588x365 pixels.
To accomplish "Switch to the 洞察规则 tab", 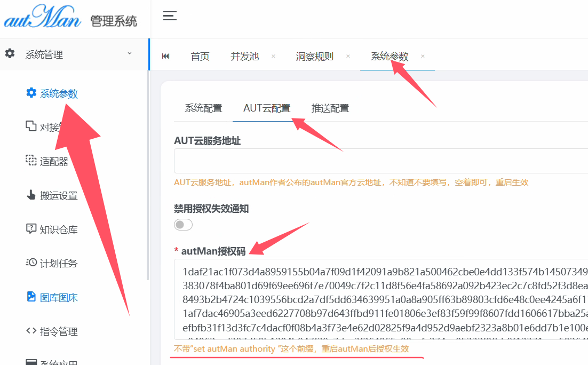I will click(x=315, y=56).
